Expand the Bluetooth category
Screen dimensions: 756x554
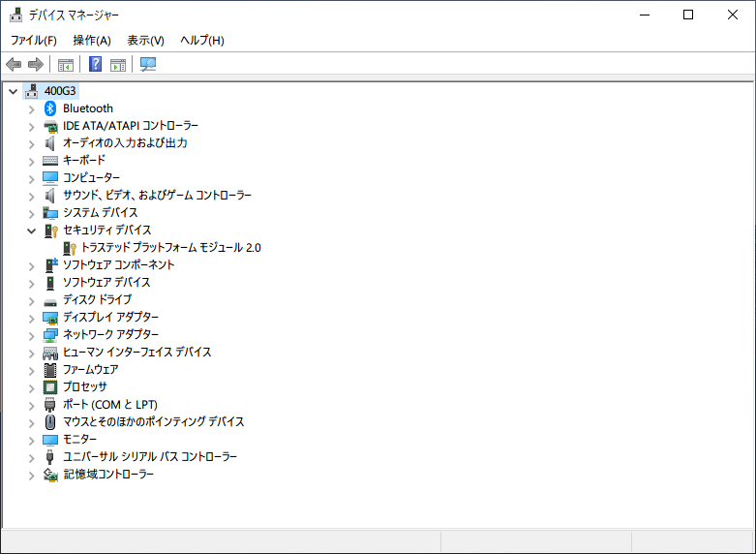pos(32,109)
